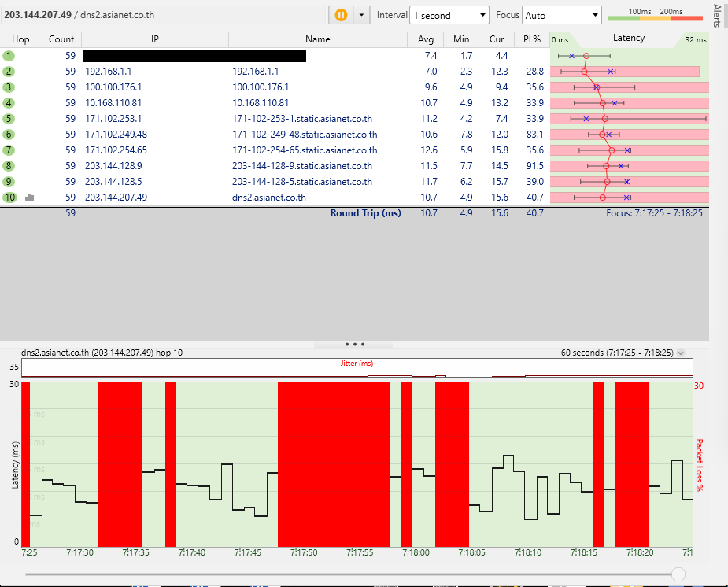Click the three-dot splitter between panes
The height and width of the screenshot is (587, 728).
(354, 345)
